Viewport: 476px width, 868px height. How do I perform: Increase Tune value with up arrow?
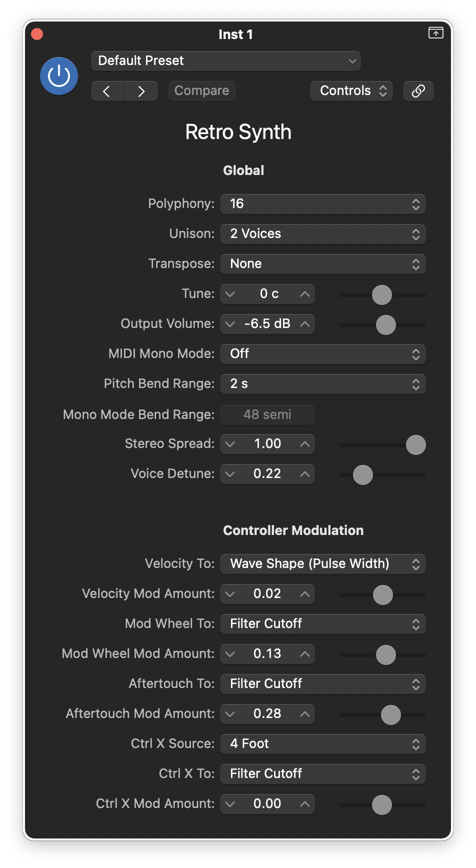304,294
